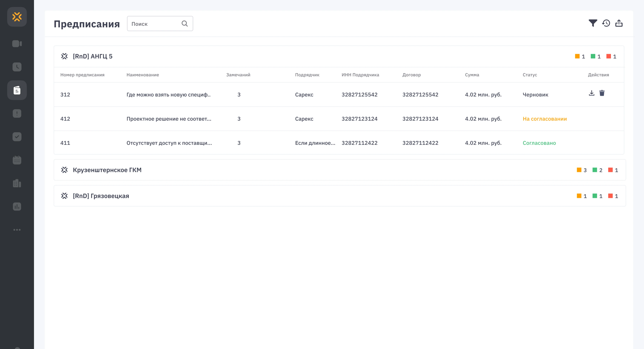Open the clock sidebar section
Screen dimensions: 644x349
tap(17, 67)
